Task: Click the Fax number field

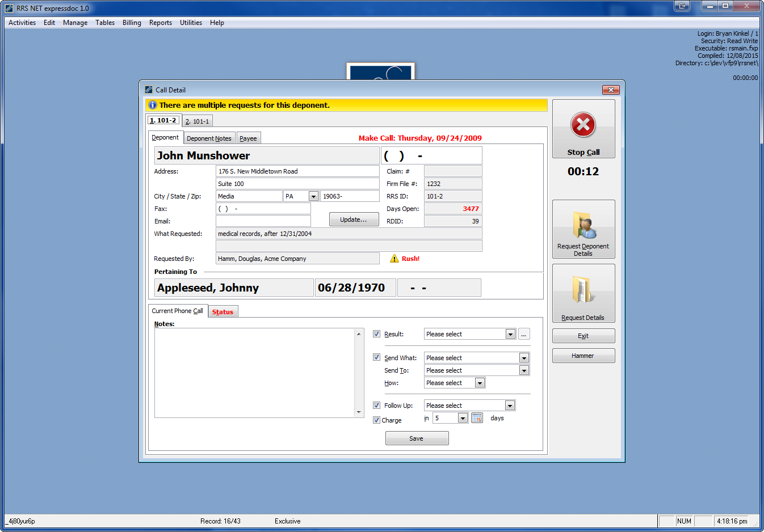Action: tap(263, 209)
